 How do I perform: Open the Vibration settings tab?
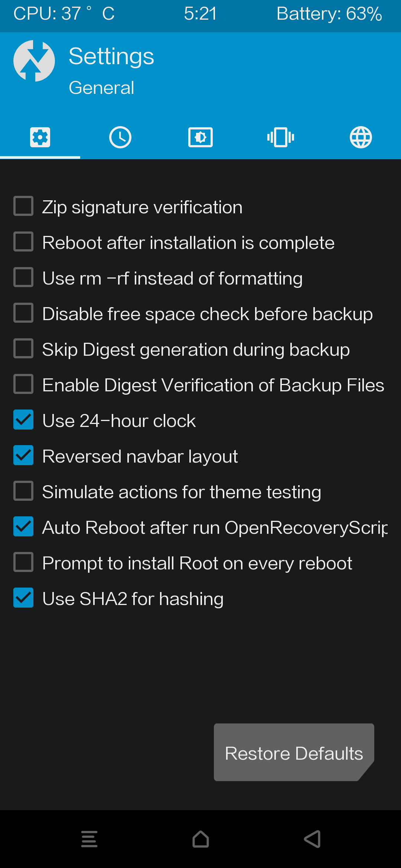coord(281,137)
